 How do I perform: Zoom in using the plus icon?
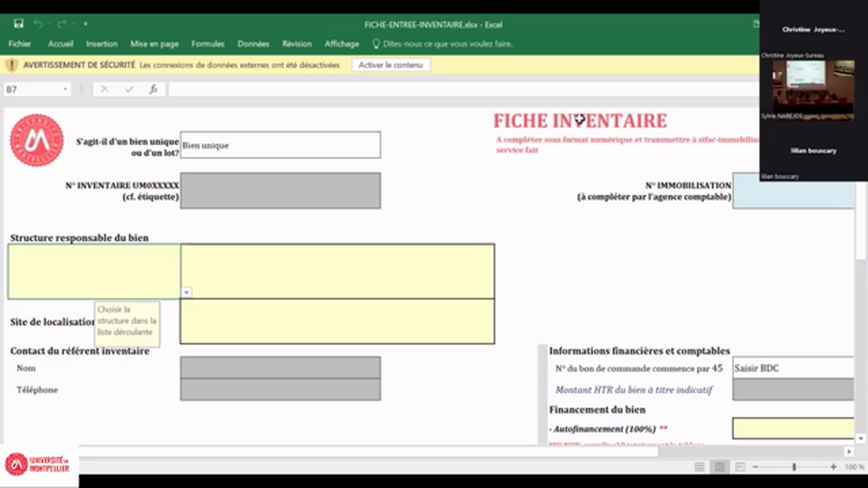pos(833,466)
